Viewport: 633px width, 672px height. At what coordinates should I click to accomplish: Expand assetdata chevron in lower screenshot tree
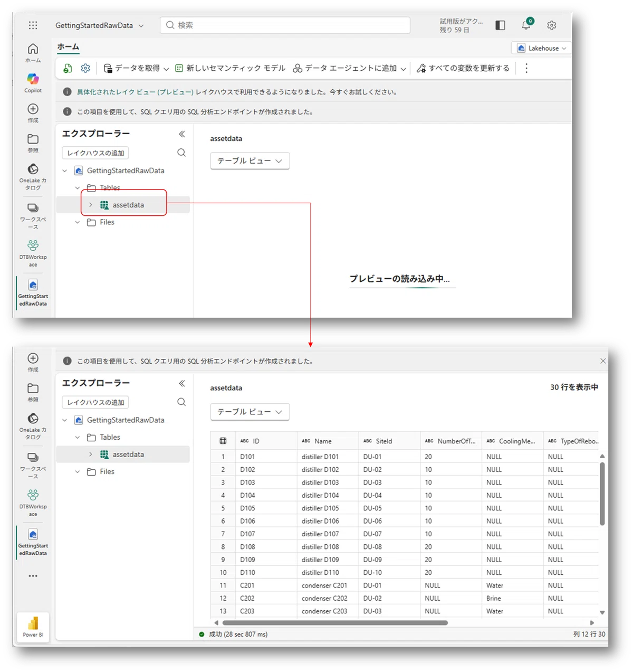coord(91,455)
